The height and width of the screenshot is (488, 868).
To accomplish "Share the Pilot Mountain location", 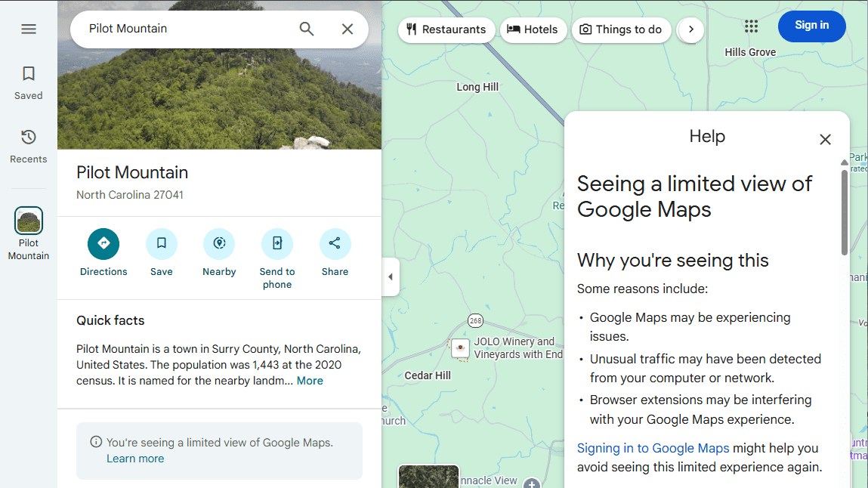I will (x=335, y=244).
